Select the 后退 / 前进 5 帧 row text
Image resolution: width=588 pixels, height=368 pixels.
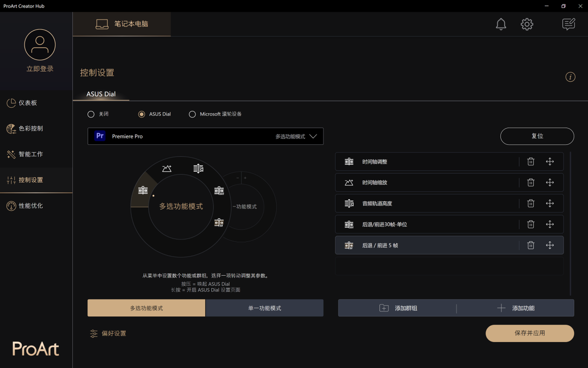380,245
